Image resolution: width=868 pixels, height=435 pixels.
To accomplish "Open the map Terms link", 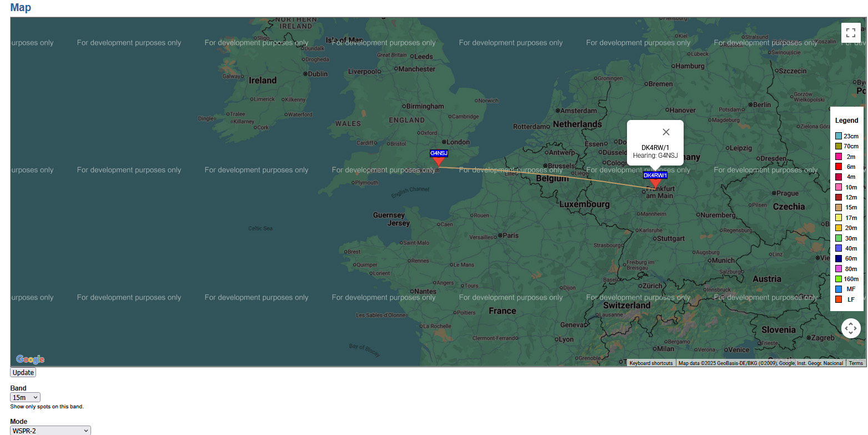I will (856, 363).
